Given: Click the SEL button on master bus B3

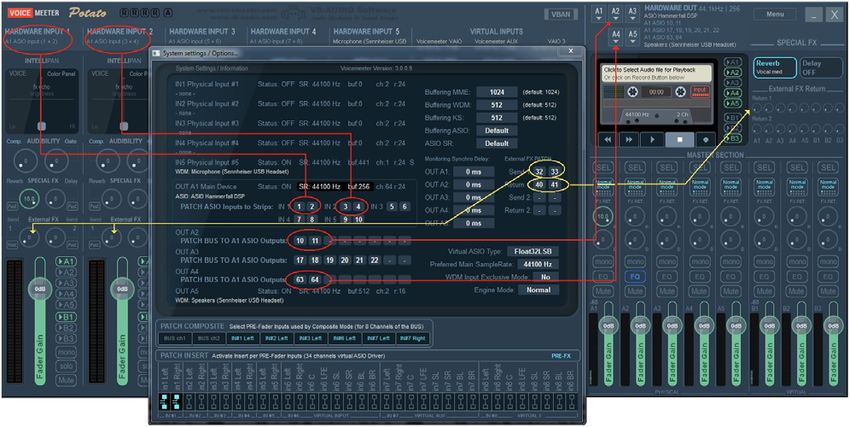Looking at the screenshot, I should point(828,167).
